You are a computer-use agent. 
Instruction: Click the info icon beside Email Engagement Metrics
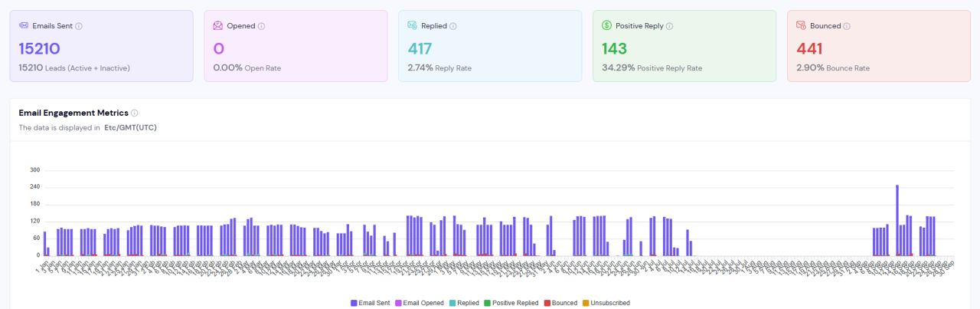pyautogui.click(x=135, y=113)
